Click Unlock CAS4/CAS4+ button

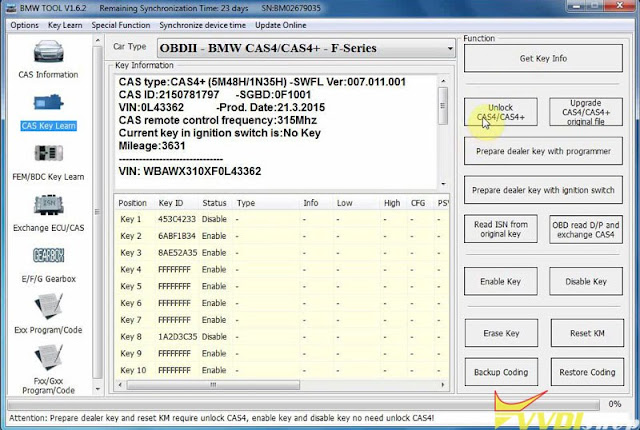500,112
